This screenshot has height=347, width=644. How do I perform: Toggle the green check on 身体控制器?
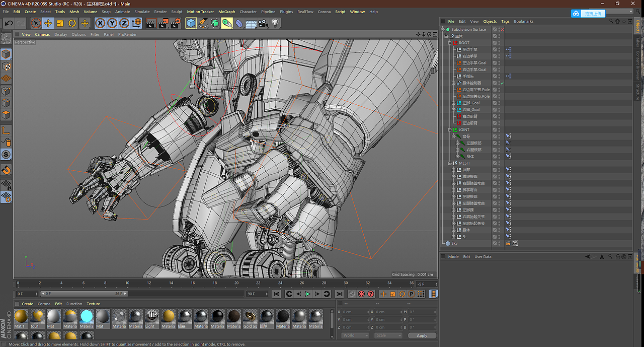pyautogui.click(x=502, y=83)
